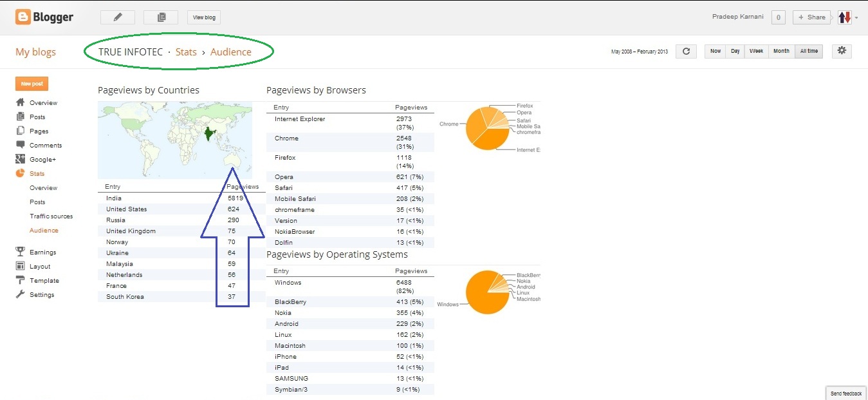The width and height of the screenshot is (868, 400).
Task: Click the Chrome browser table row
Action: (x=350, y=142)
